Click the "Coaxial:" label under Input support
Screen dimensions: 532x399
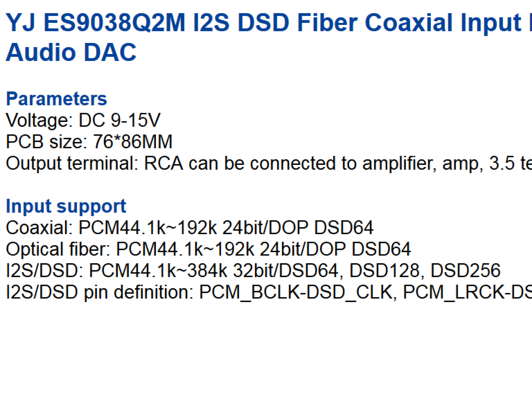[x=39, y=228]
